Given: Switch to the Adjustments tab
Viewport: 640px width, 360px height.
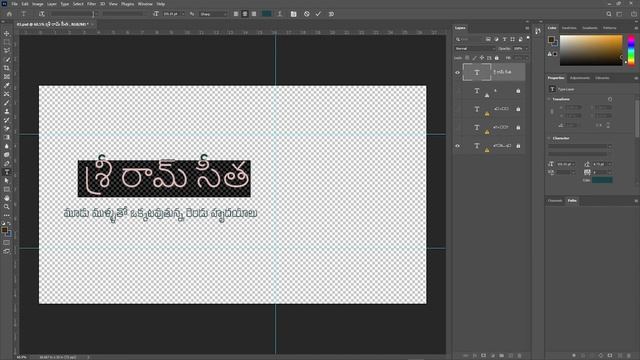Looking at the screenshot, I should [x=580, y=78].
